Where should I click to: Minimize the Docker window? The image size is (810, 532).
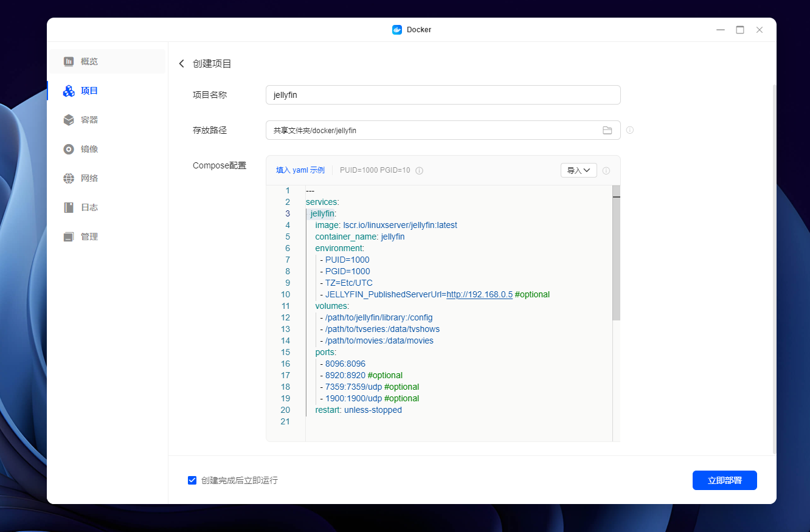[x=721, y=30]
